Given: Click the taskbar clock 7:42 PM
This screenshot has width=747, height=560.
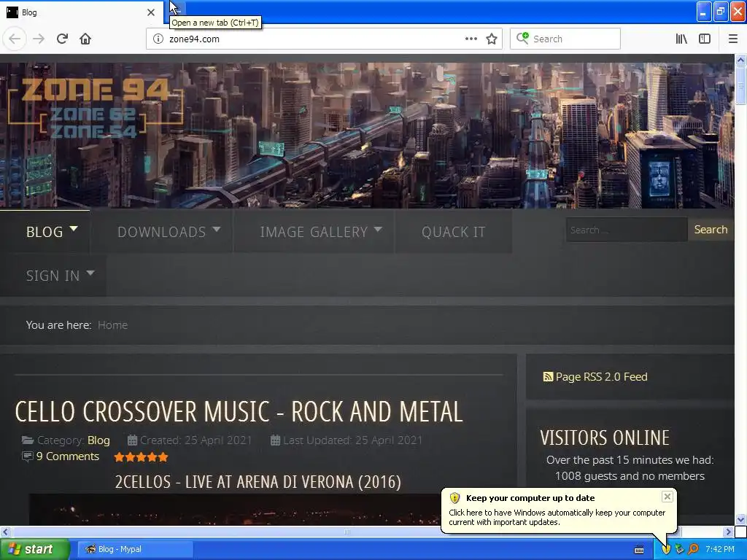Looking at the screenshot, I should (x=720, y=550).
